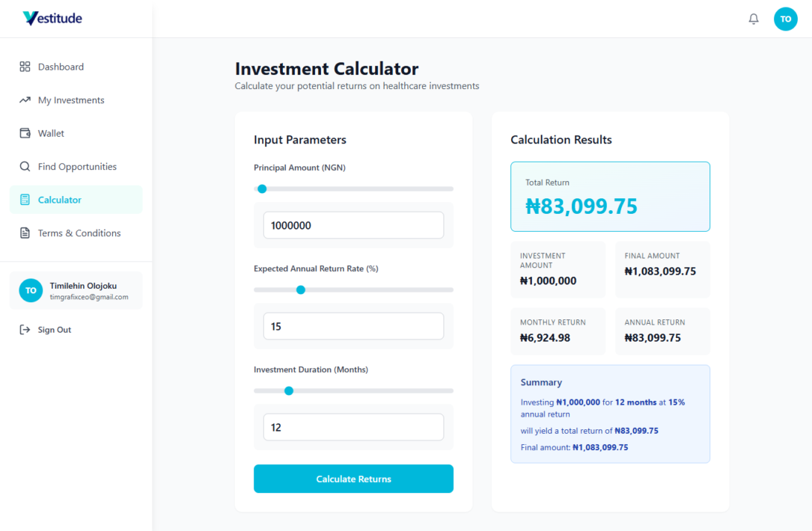Click the Terms & Conditions document icon
This screenshot has width=812, height=531.
click(23, 233)
